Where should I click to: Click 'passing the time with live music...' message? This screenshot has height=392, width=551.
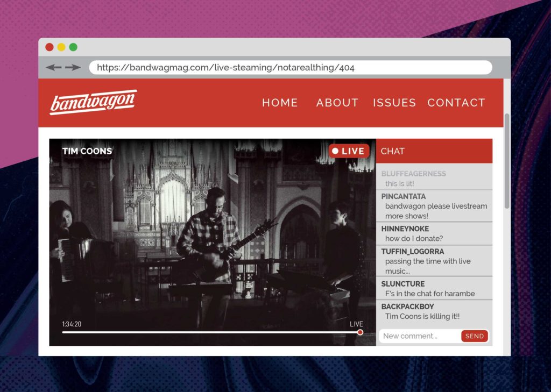pyautogui.click(x=428, y=266)
